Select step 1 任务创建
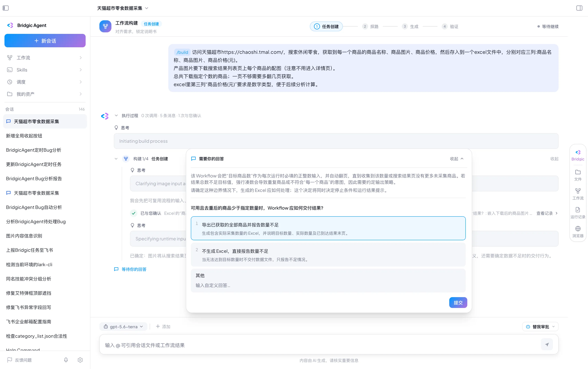The width and height of the screenshot is (588, 369). tap(326, 26)
